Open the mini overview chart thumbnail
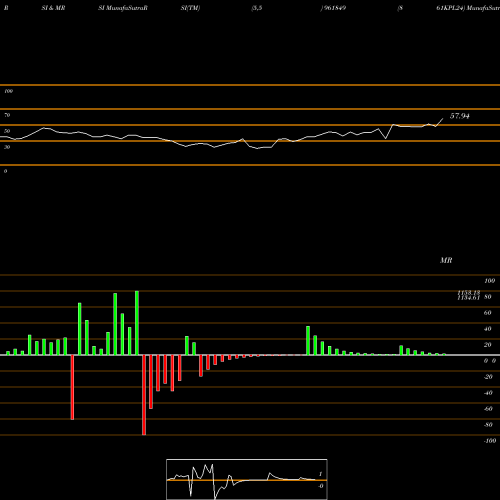The height and width of the screenshot is (500, 500). (x=247, y=479)
